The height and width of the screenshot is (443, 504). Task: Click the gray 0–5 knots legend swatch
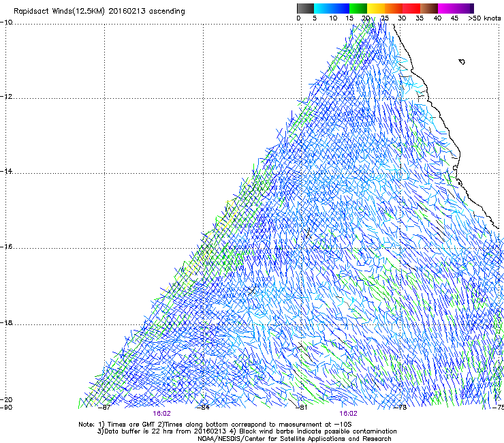(x=305, y=8)
